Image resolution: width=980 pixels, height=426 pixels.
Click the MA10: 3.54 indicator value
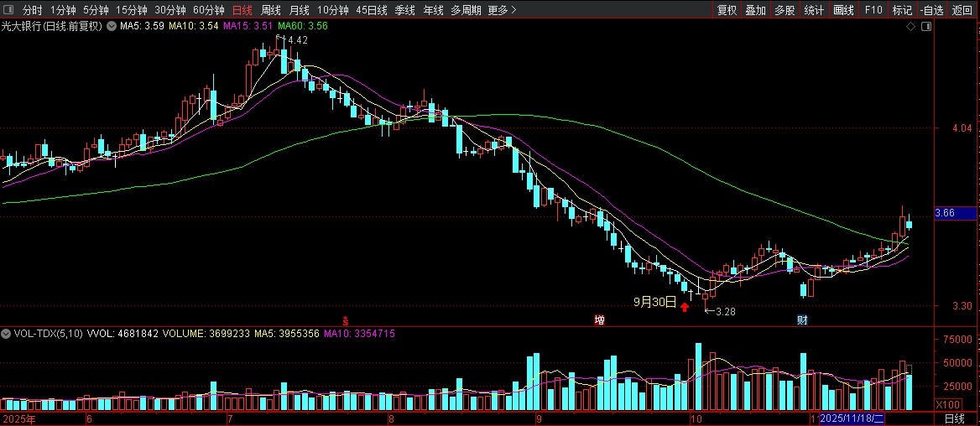[x=194, y=26]
